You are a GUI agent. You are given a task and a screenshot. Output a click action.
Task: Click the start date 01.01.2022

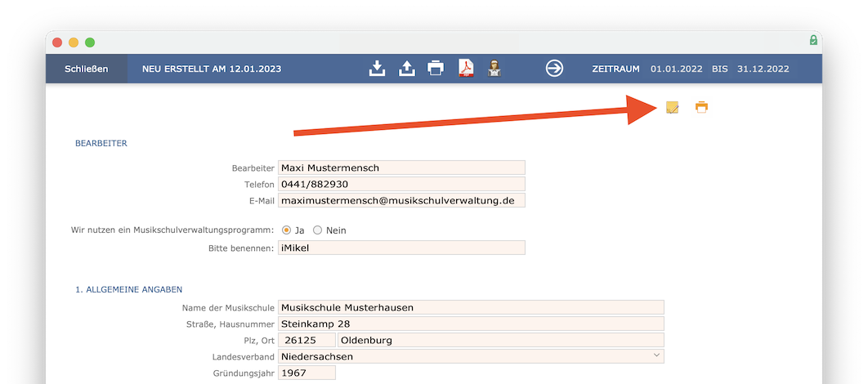pos(676,69)
